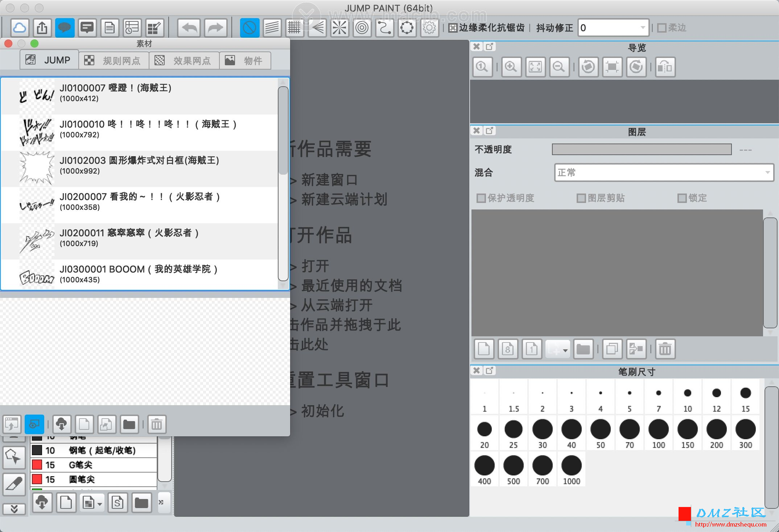Click the delete layer trash icon
The height and width of the screenshot is (532, 779).
[665, 349]
